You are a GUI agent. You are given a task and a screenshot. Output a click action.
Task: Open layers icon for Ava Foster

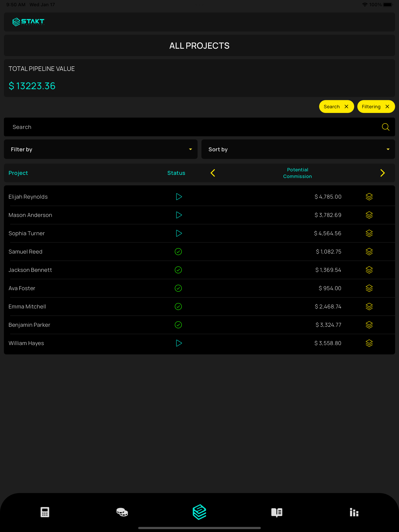[369, 288]
